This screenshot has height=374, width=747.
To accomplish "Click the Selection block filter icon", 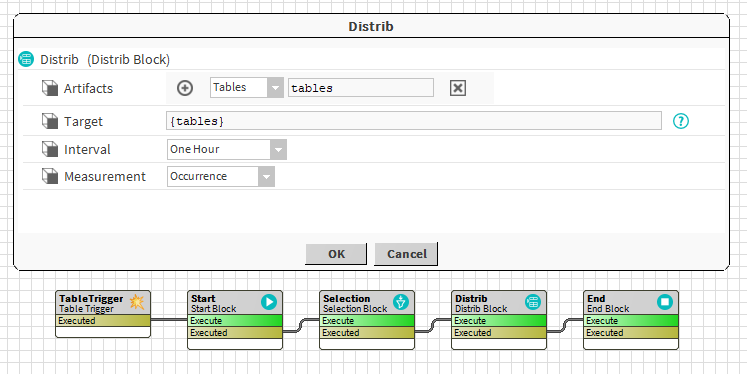I will (401, 302).
